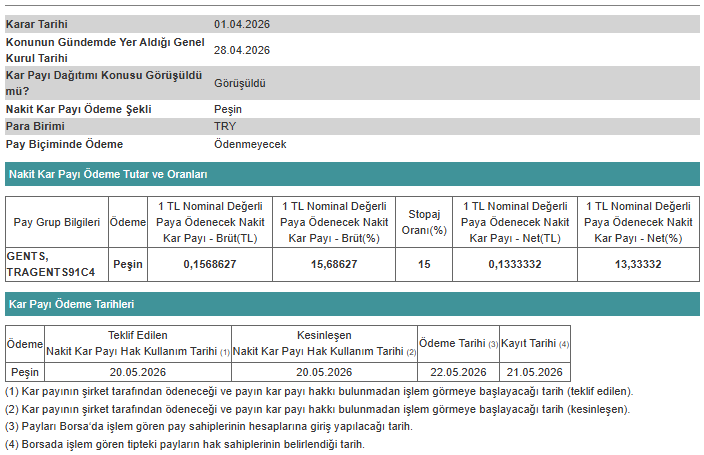Select the Pay Biçiminde Ödeme label

(x=64, y=144)
